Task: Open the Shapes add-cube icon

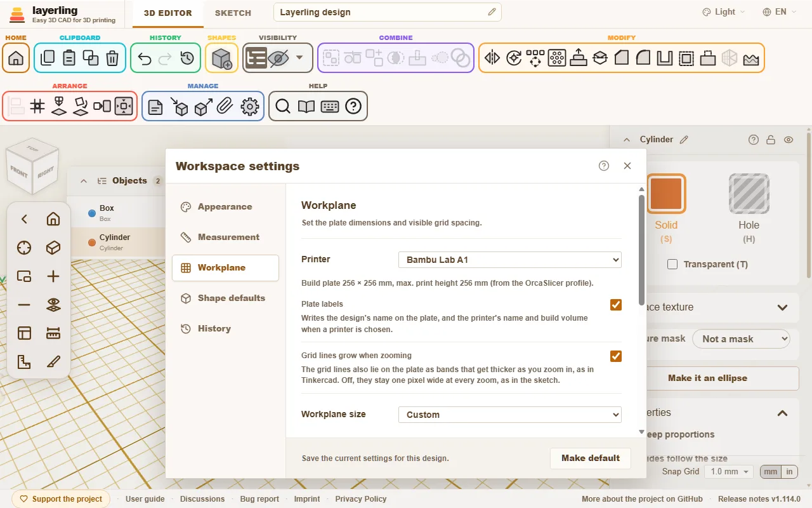Action: pyautogui.click(x=222, y=58)
